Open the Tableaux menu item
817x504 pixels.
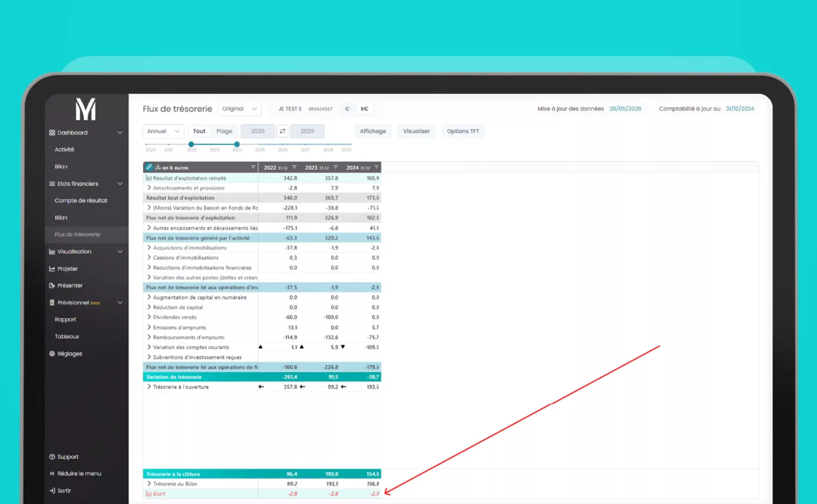tap(67, 337)
